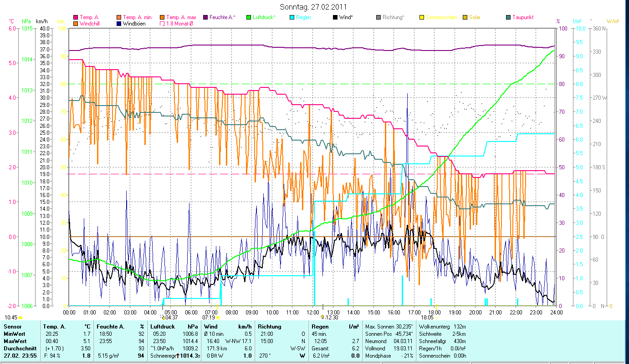Click the Richtung legend label

[393, 17]
